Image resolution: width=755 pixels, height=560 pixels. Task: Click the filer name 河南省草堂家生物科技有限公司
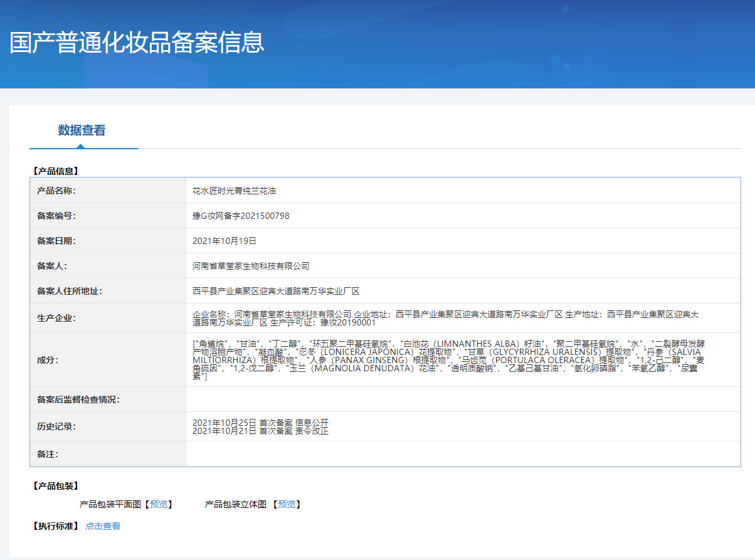click(x=251, y=266)
